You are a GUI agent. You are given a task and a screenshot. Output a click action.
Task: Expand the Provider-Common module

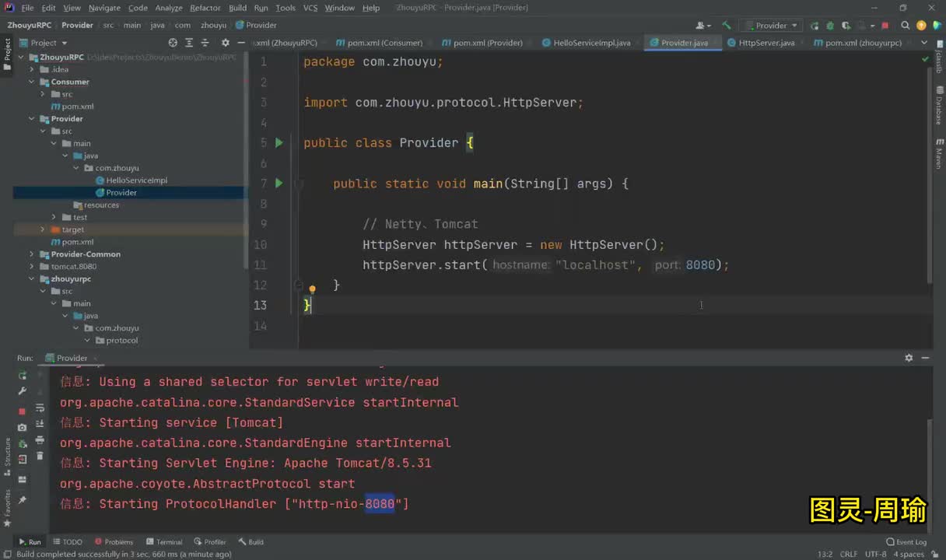[x=33, y=254]
